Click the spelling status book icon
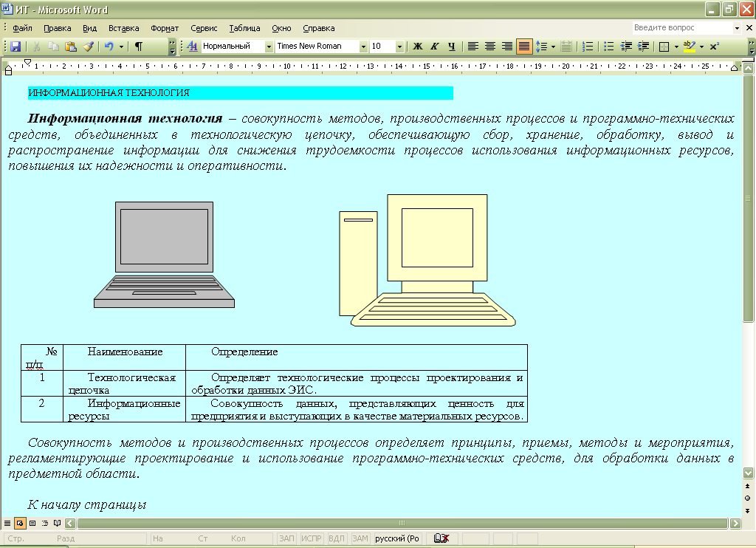756x548 pixels. pos(441,538)
